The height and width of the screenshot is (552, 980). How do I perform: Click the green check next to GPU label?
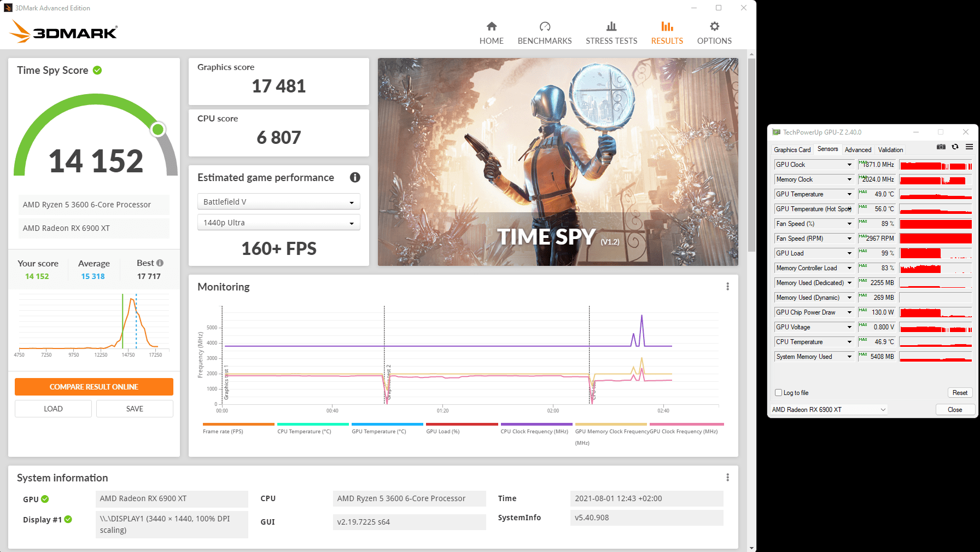click(45, 499)
